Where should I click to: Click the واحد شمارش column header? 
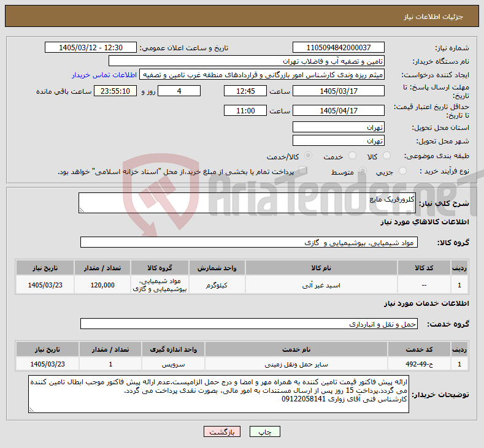point(217,268)
